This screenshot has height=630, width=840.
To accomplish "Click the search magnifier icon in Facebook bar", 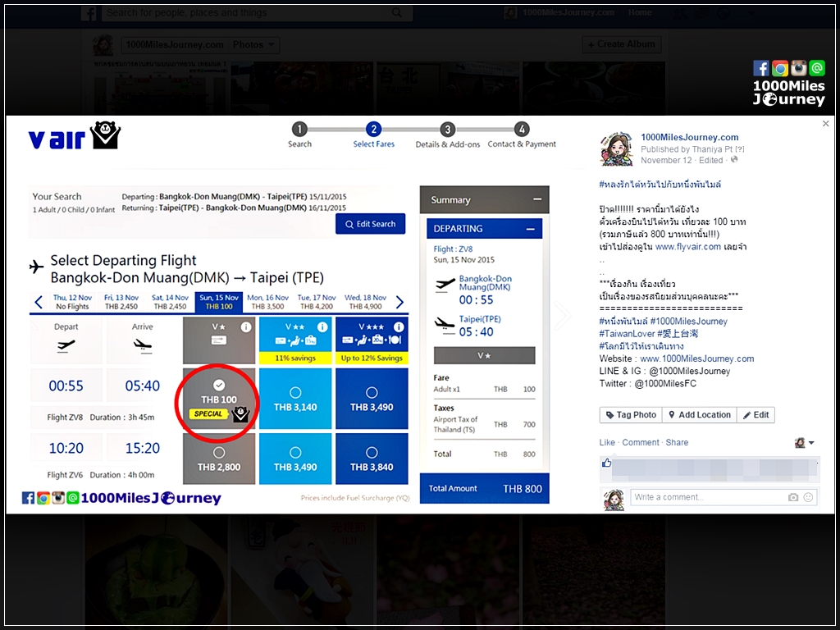I will (x=396, y=12).
